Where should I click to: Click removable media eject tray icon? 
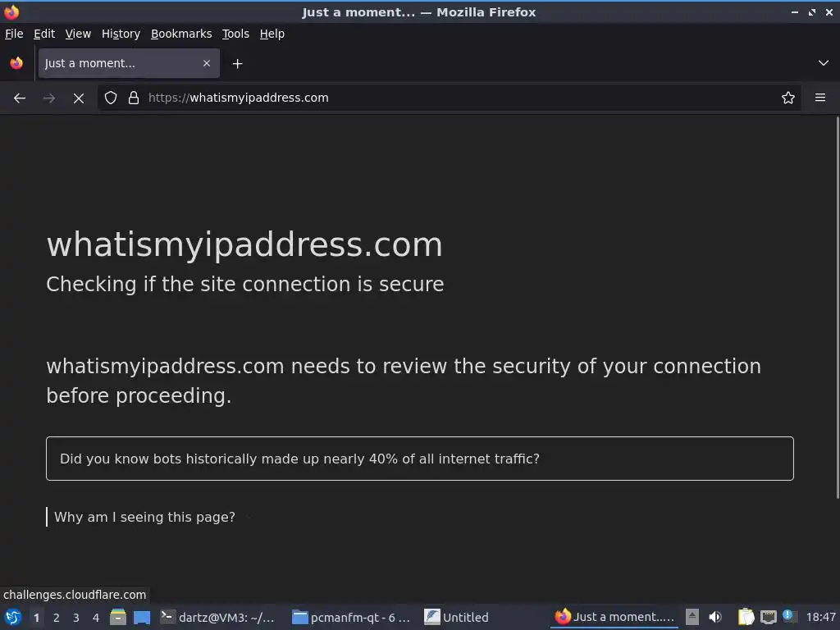[x=692, y=617]
